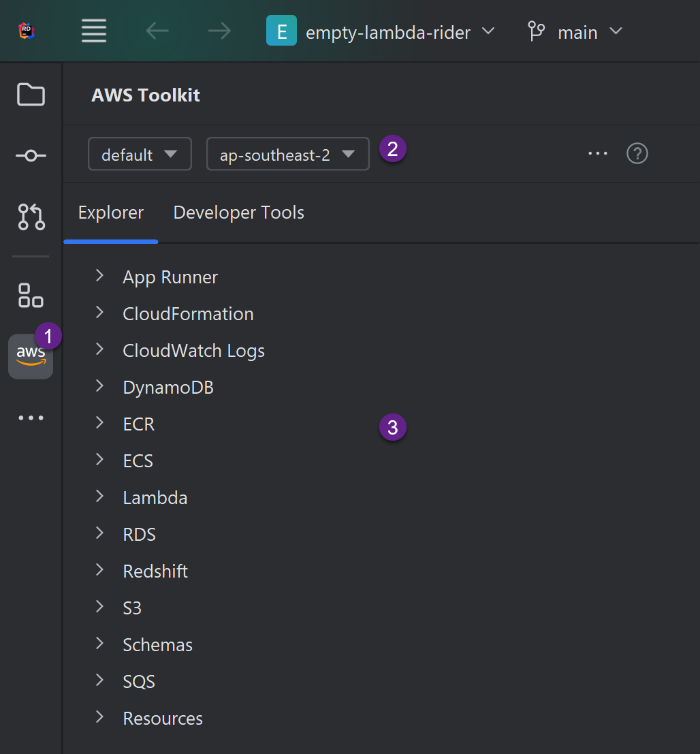The height and width of the screenshot is (754, 700).
Task: Click the Git branch icon beside main
Action: [536, 31]
